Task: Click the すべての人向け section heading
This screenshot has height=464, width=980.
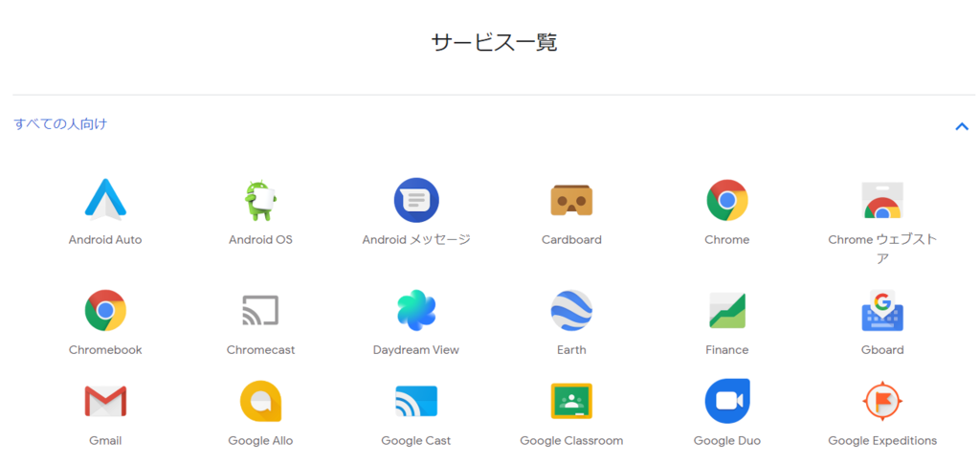Action: tap(60, 123)
